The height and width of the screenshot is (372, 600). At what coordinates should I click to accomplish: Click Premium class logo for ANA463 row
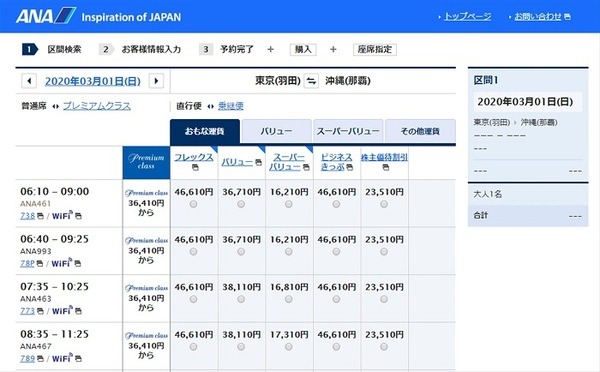146,288
